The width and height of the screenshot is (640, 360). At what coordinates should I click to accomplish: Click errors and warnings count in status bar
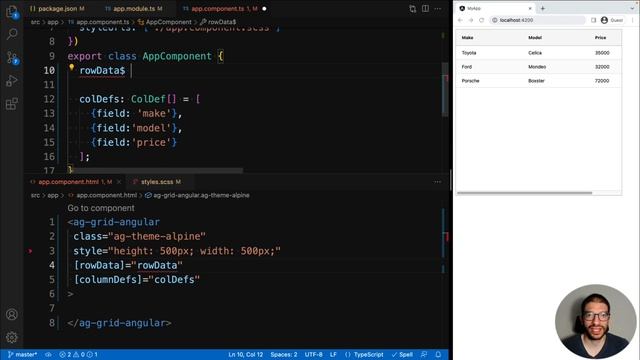[x=78, y=355]
